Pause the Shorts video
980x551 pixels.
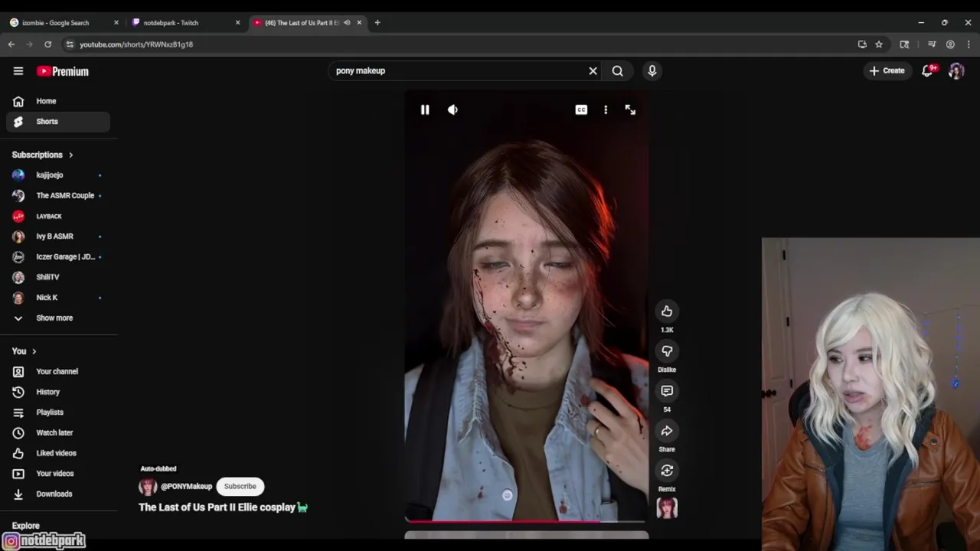coord(425,109)
